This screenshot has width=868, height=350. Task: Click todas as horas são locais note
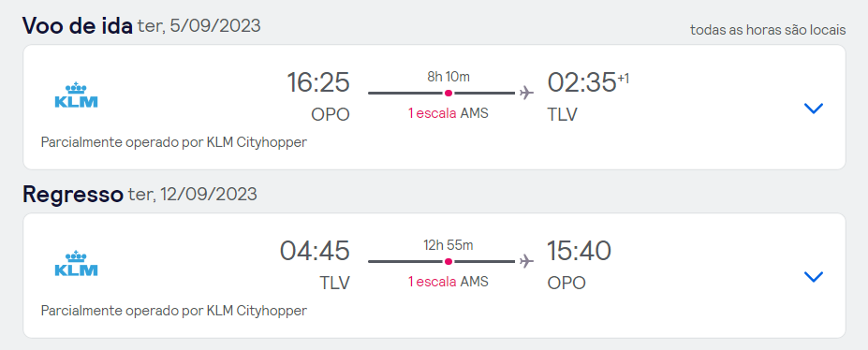[768, 30]
